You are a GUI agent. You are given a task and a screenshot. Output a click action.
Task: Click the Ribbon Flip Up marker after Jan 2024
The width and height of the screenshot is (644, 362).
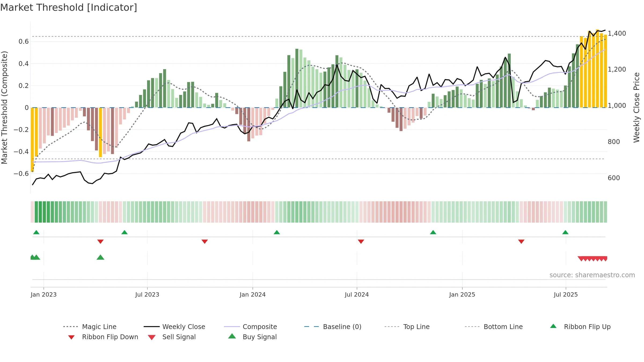pos(277,232)
